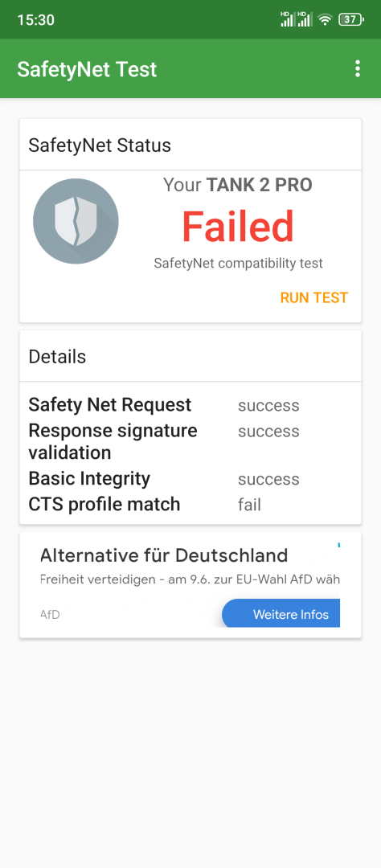381x868 pixels.
Task: Tap the second SIM signal icon
Action: pos(305,18)
